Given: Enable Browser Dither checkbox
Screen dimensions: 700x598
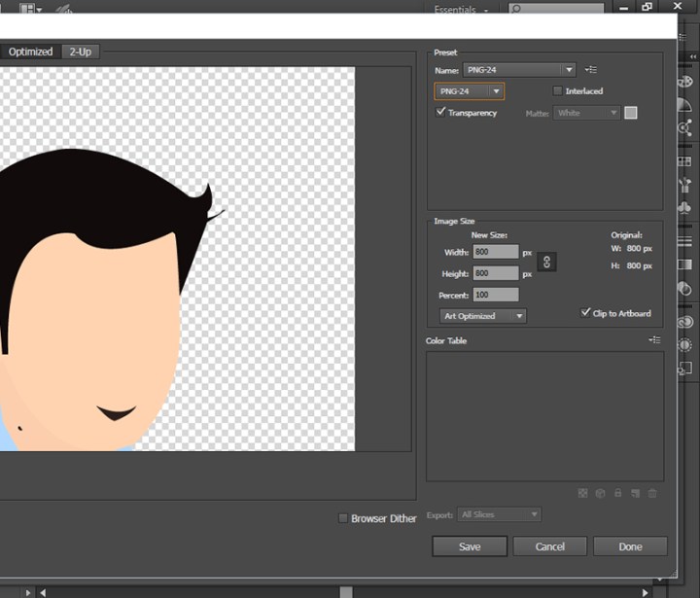Looking at the screenshot, I should 342,518.
